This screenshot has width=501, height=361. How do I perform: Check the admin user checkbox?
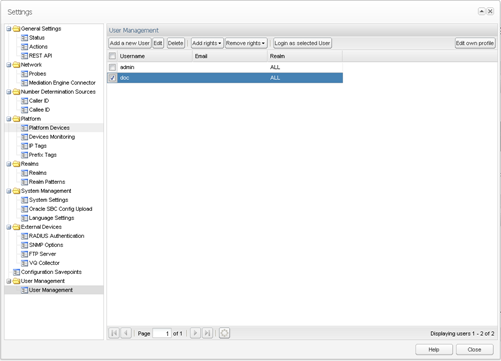(x=112, y=67)
